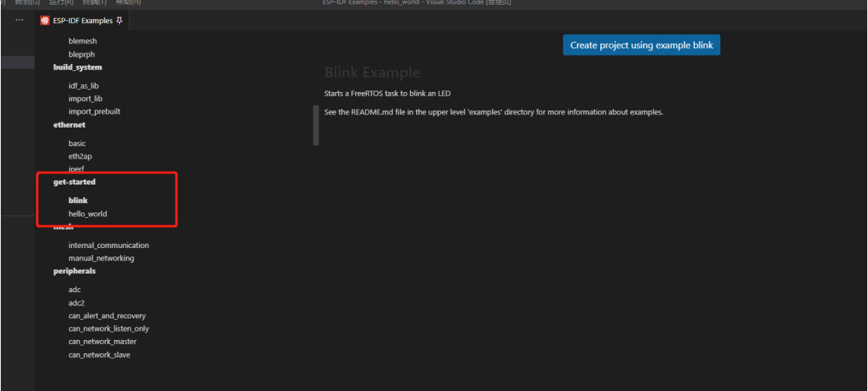
Task: Select the import_prebuilt example
Action: (94, 111)
